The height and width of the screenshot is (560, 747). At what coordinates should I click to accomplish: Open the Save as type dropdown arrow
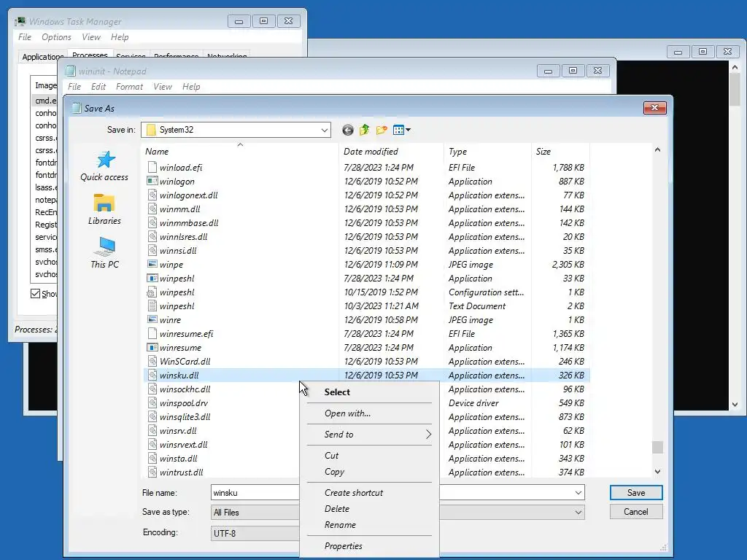tap(578, 513)
